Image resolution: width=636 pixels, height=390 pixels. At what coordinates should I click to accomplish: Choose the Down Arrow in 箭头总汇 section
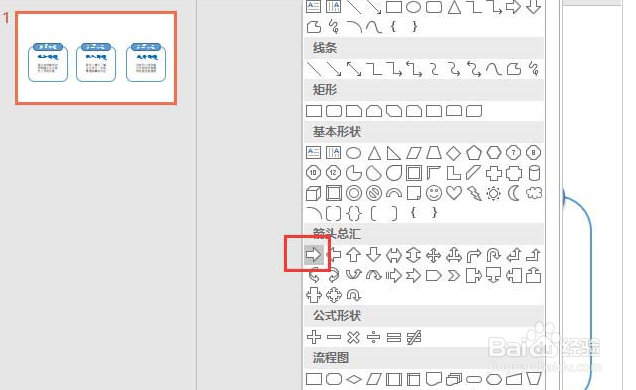[373, 255]
